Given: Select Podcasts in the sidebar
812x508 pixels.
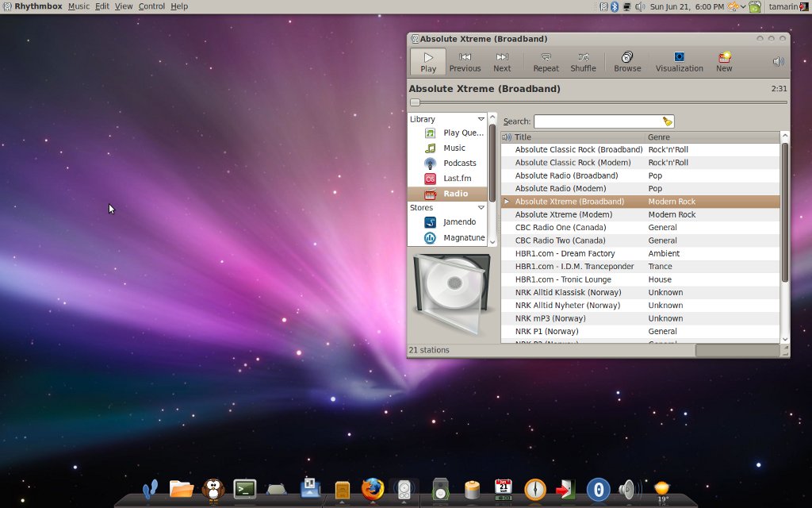Looking at the screenshot, I should (x=447, y=163).
